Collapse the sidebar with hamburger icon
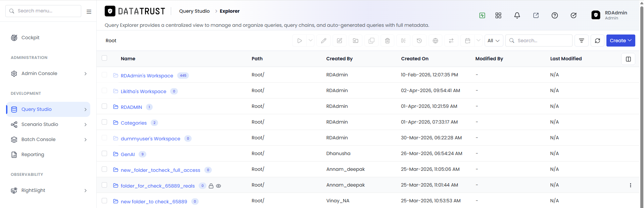 [x=89, y=11]
